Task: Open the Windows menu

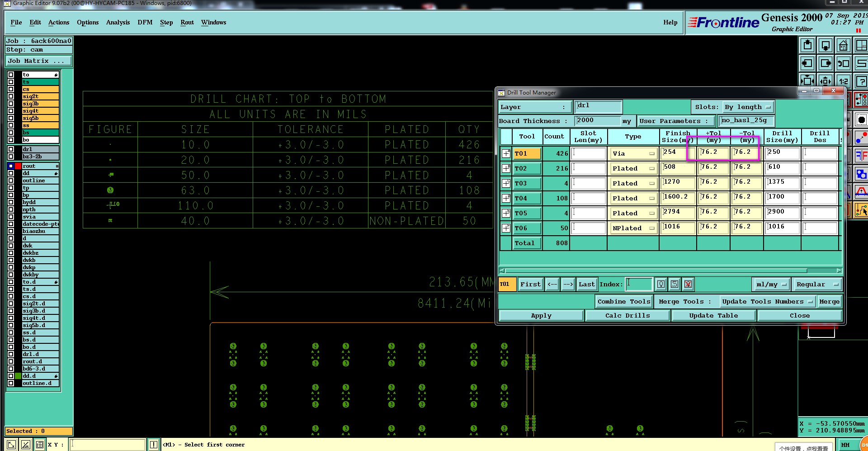Action: point(214,22)
